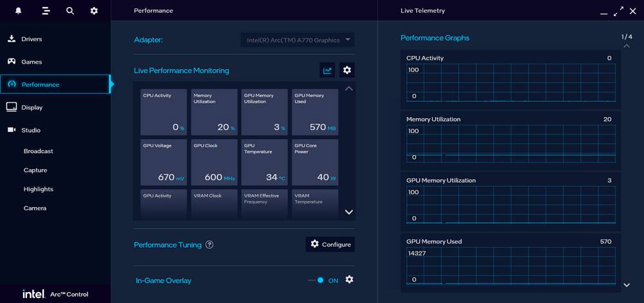
Task: Go to next Performance Graphs page
Action: pos(627,285)
